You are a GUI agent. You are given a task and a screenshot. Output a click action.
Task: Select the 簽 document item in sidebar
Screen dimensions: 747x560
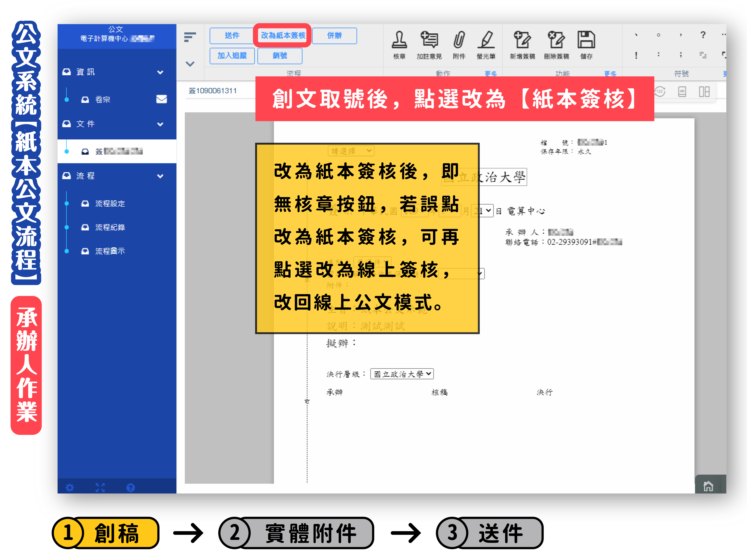click(117, 151)
